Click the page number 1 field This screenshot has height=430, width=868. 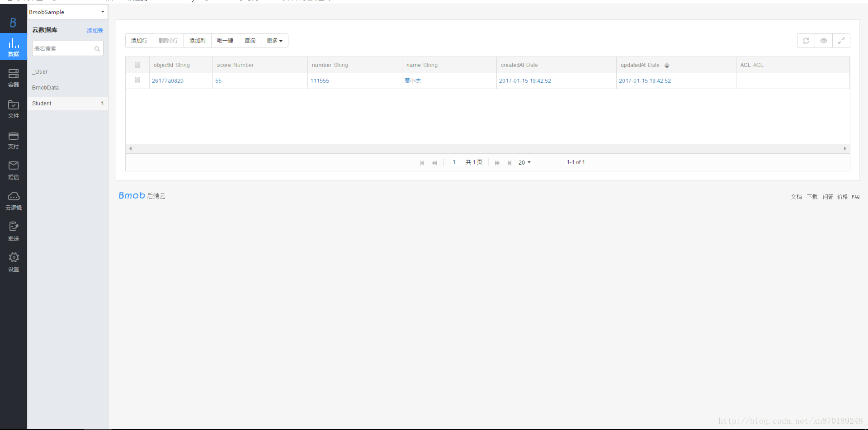click(454, 162)
